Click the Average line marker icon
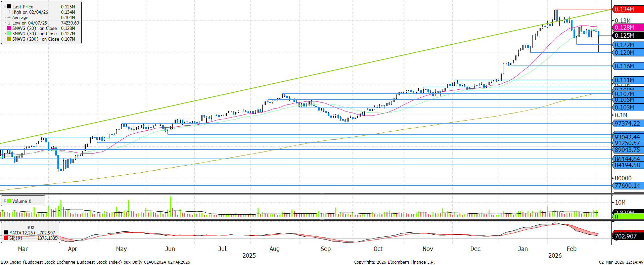 click(x=9, y=17)
